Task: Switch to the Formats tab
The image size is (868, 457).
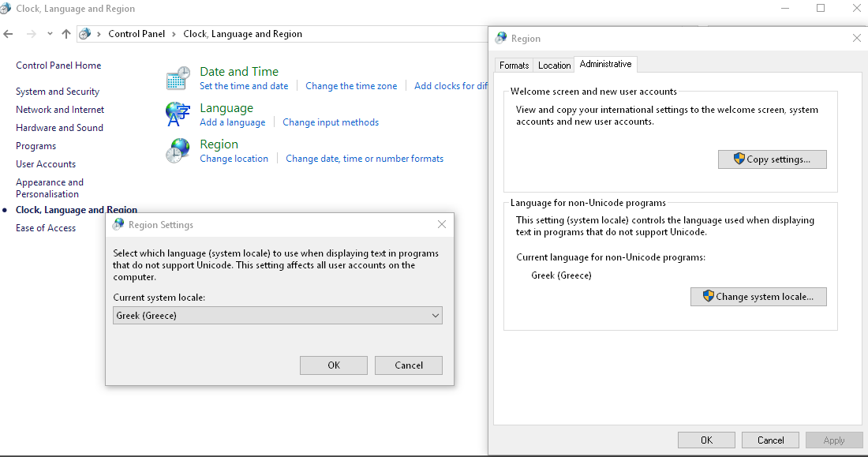Action: pos(514,66)
